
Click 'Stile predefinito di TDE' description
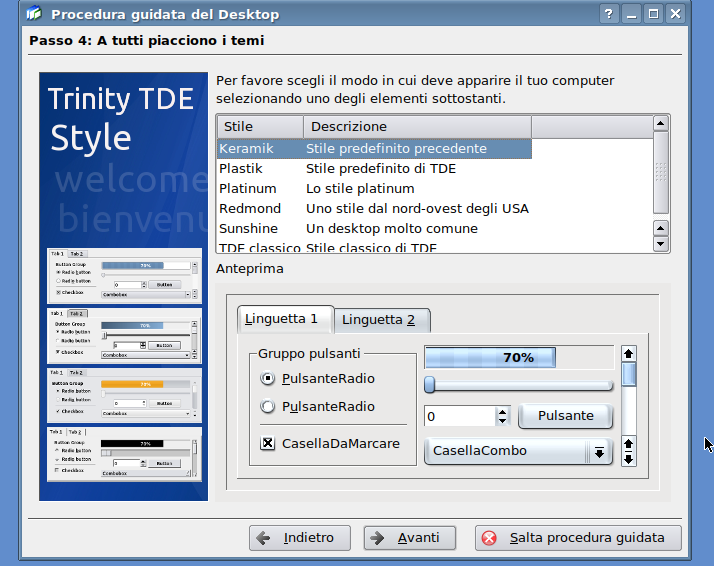(x=381, y=168)
